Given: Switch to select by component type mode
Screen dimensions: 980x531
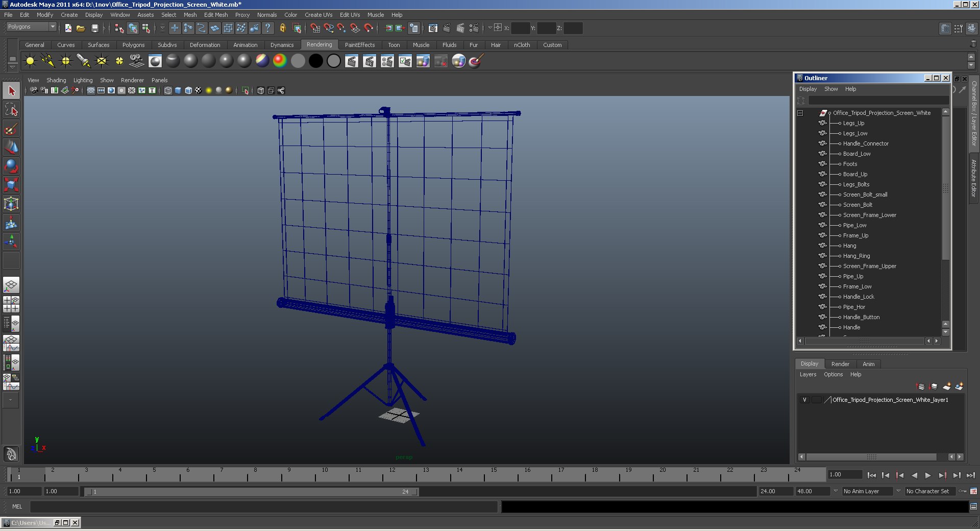Looking at the screenshot, I should [146, 28].
